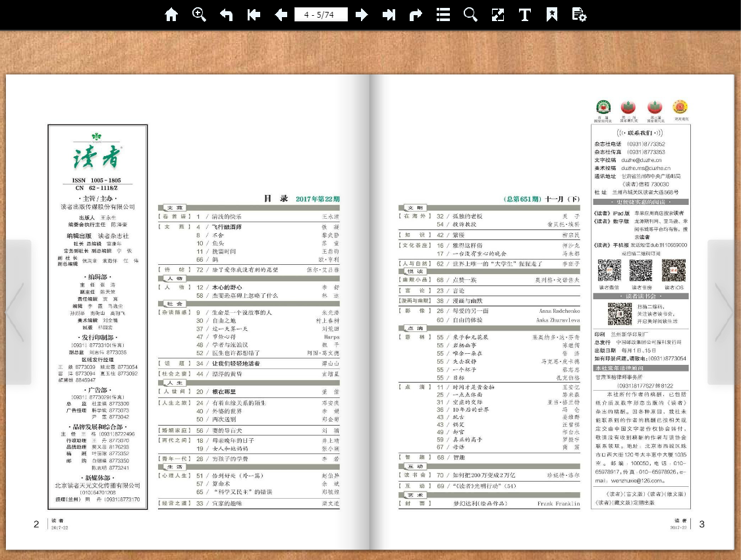Toggle fullscreen mode
Image resolution: width=741 pixels, height=560 pixels.
pos(498,14)
